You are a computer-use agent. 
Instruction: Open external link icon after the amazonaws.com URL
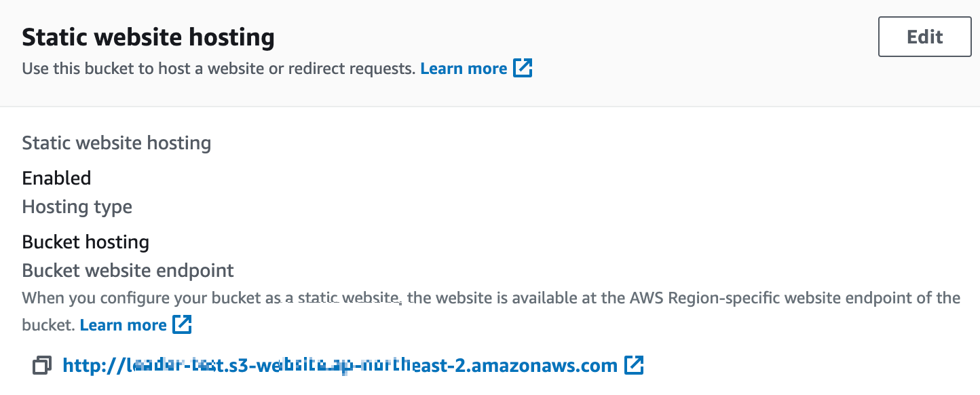coord(634,365)
